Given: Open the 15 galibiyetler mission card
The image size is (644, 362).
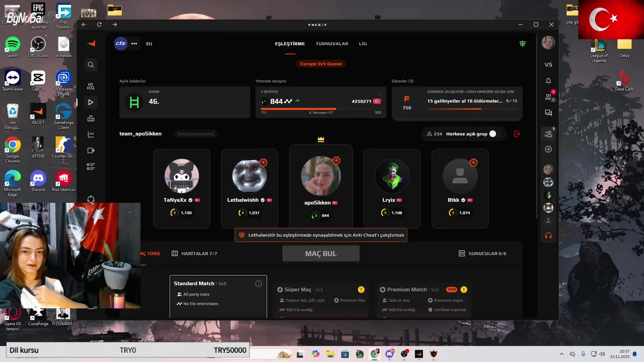Looking at the screenshot, I should [x=457, y=103].
